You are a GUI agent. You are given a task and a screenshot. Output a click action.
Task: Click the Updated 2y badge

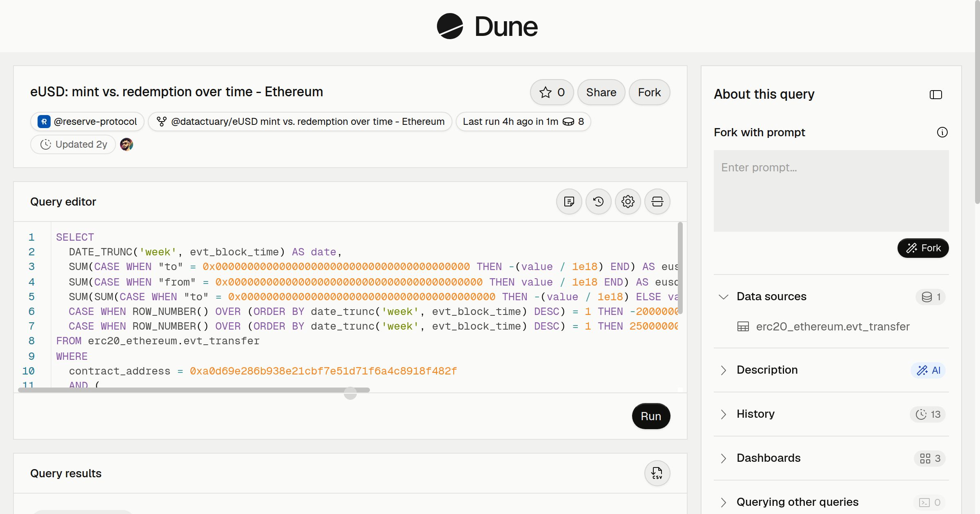click(x=73, y=144)
